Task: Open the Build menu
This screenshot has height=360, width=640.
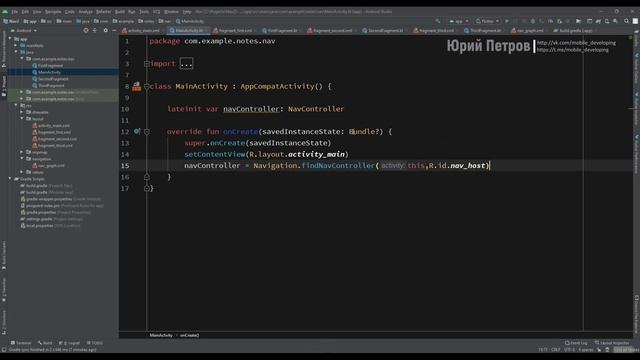Action: [120, 11]
